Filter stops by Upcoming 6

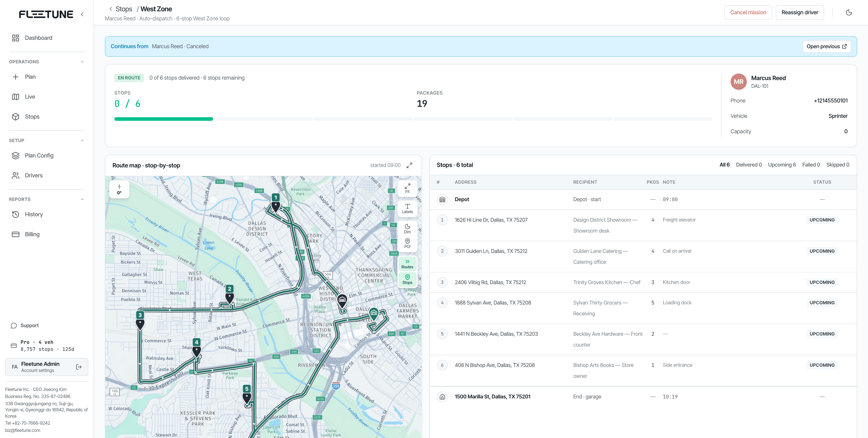[782, 165]
